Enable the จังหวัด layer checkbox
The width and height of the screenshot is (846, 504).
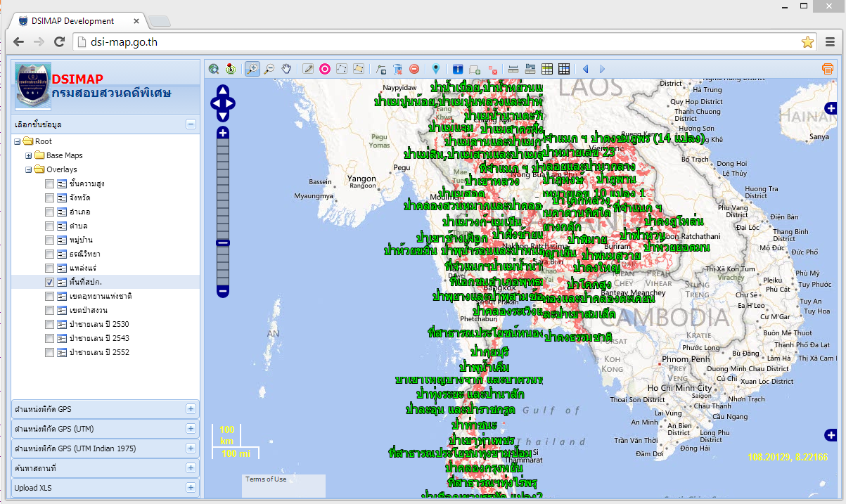pyautogui.click(x=49, y=198)
